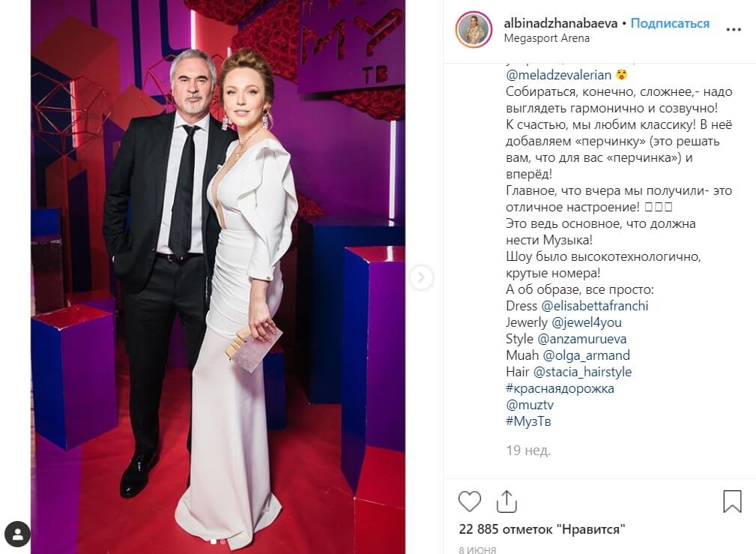Viewport: 756px width, 554px height.
Task: Visit @elisabettafranchi dress profile
Action: [594, 306]
